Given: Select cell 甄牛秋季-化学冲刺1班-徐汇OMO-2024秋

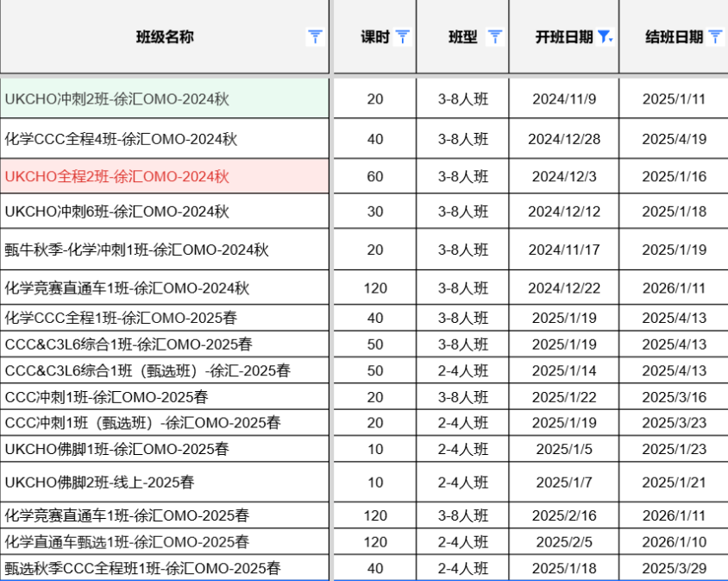Looking at the screenshot, I should coord(165,249).
